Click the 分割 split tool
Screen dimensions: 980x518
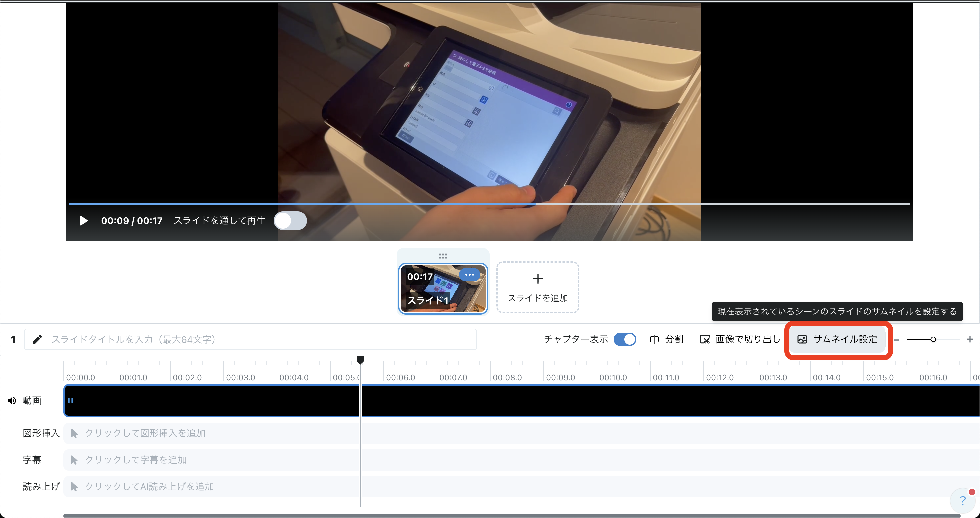(x=667, y=339)
